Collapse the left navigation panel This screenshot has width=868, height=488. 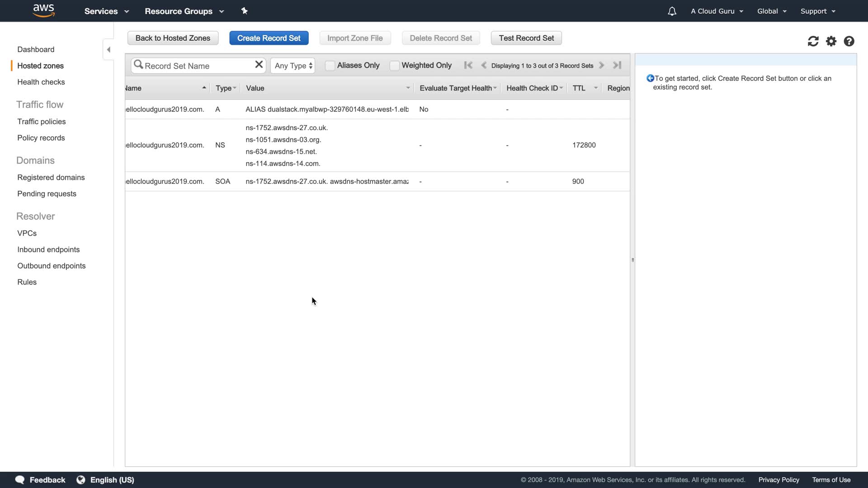pos(108,50)
